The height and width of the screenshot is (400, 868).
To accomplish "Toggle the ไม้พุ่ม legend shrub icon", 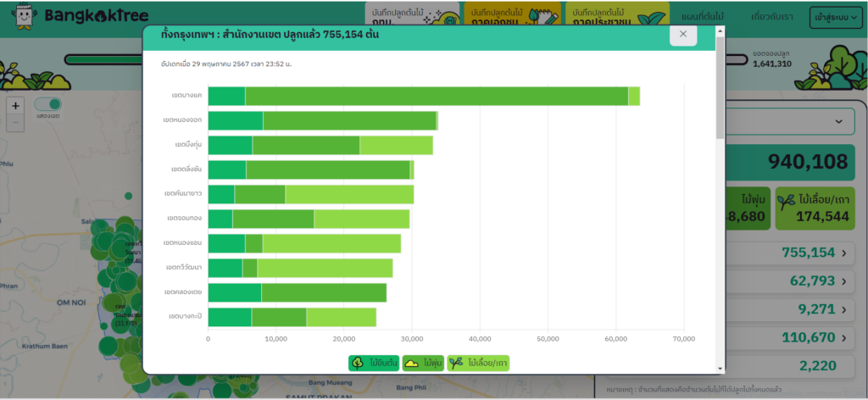I will click(411, 363).
